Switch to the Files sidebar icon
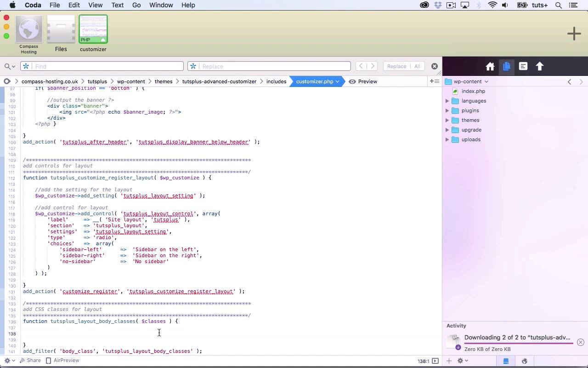The width and height of the screenshot is (588, 368). [507, 67]
